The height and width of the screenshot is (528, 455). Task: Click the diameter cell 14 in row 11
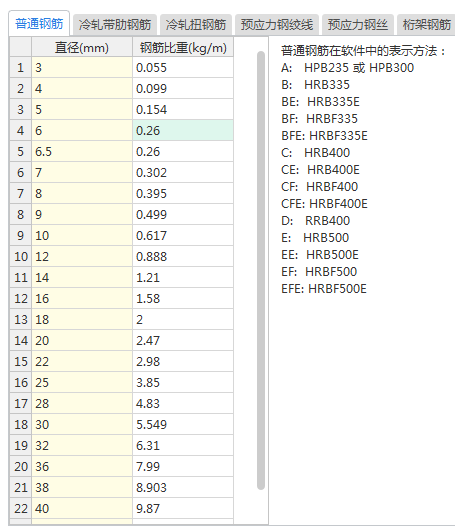[82, 277]
